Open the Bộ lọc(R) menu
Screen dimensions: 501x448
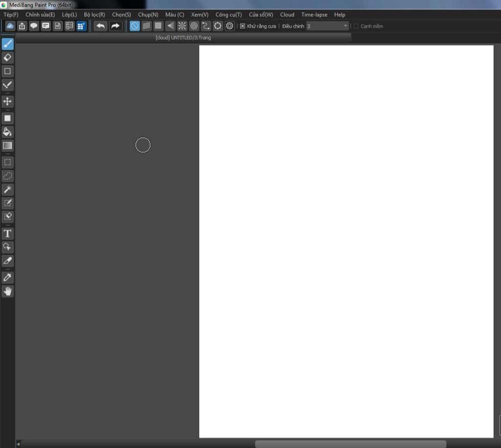pos(94,15)
